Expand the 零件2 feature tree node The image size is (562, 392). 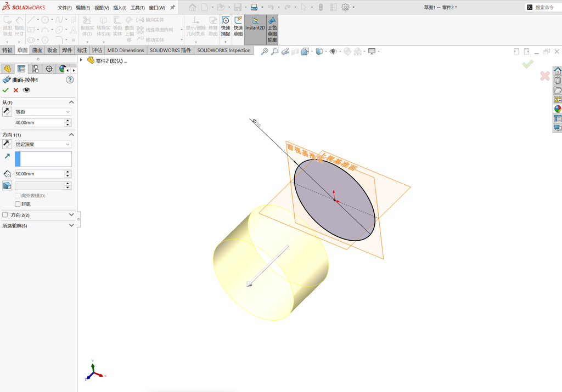pyautogui.click(x=81, y=60)
